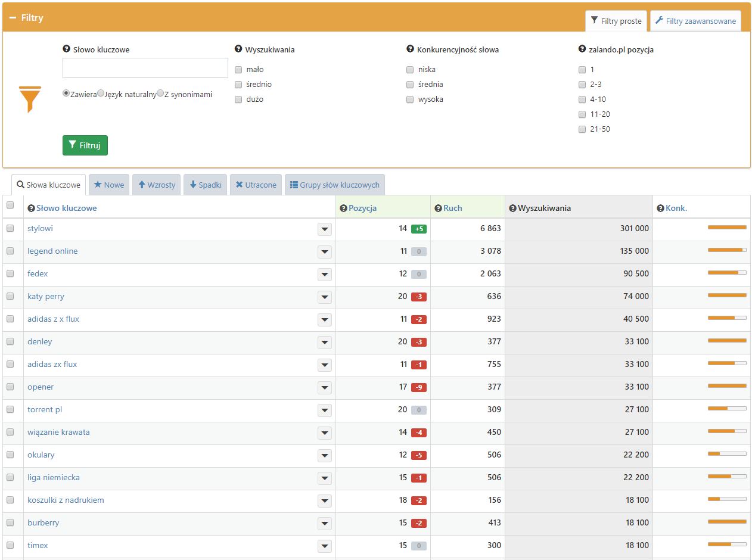This screenshot has width=752, height=560.
Task: Open dropdown arrow for opener row
Action: click(x=325, y=388)
